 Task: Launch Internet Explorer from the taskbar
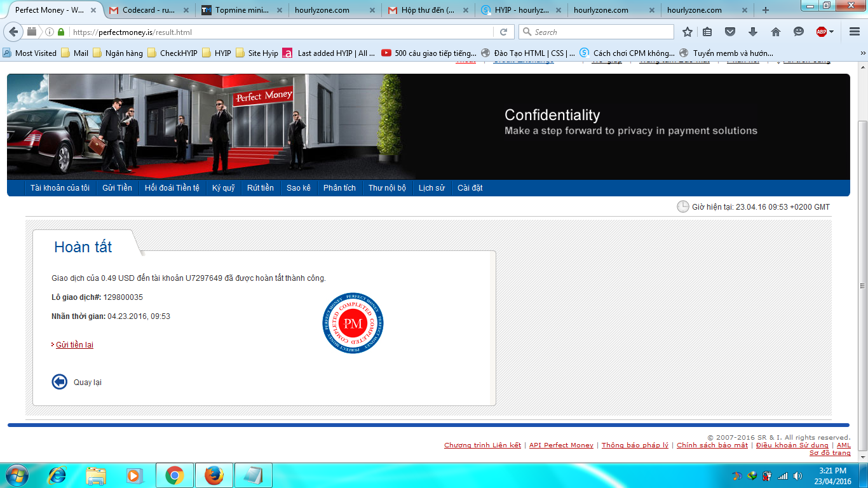coord(57,475)
